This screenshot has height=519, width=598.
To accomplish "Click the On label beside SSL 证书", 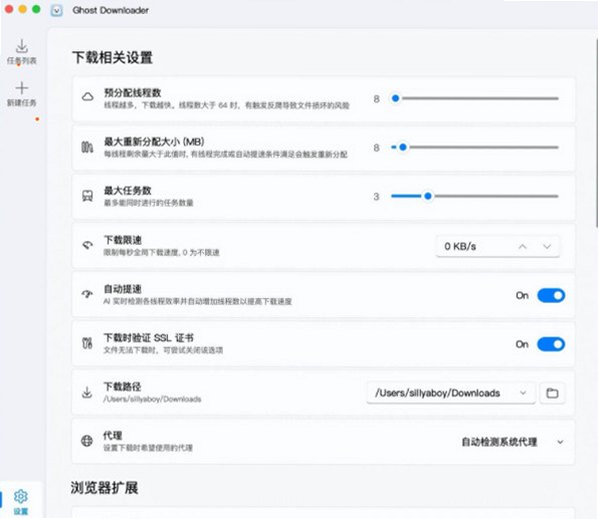I will (x=522, y=344).
